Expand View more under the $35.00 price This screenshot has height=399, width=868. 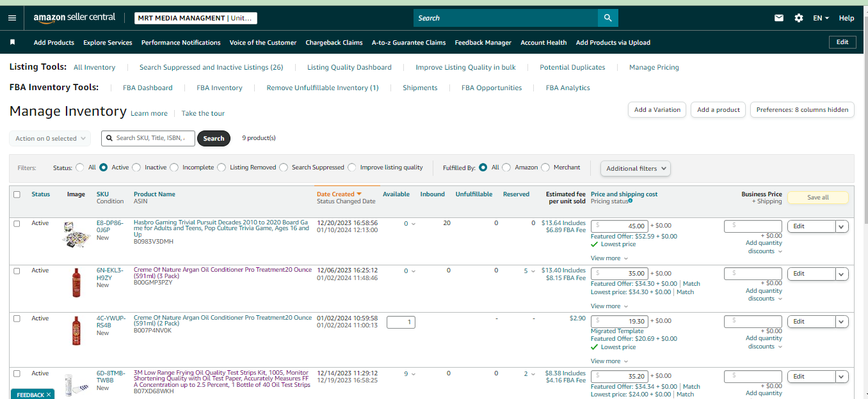click(x=609, y=306)
